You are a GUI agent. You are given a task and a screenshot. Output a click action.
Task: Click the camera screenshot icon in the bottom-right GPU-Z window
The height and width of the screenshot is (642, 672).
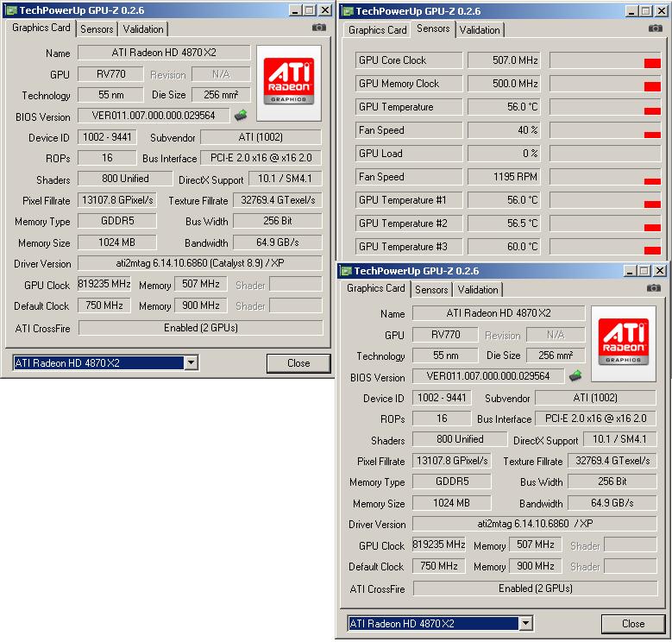(x=653, y=288)
